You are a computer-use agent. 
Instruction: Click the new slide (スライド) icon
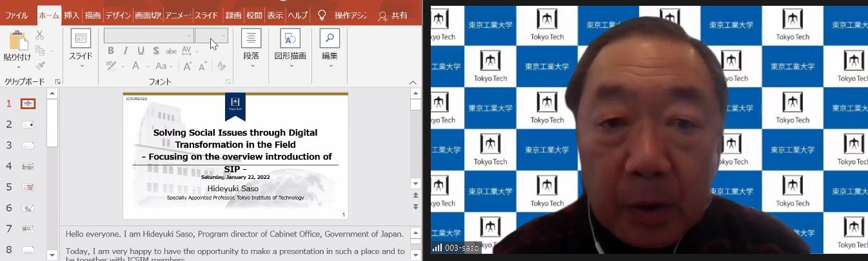point(81,39)
